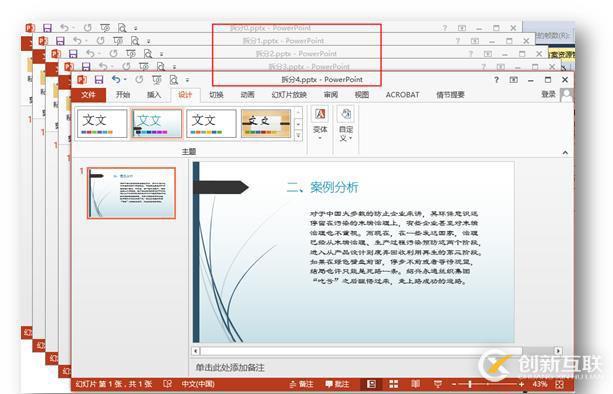
Task: Open the 文件 tab
Action: tap(88, 95)
